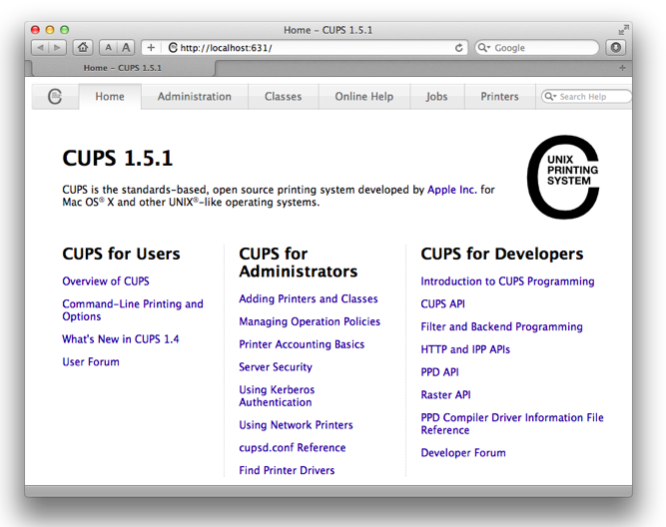
Task: Switch to the Home tab
Action: click(110, 96)
